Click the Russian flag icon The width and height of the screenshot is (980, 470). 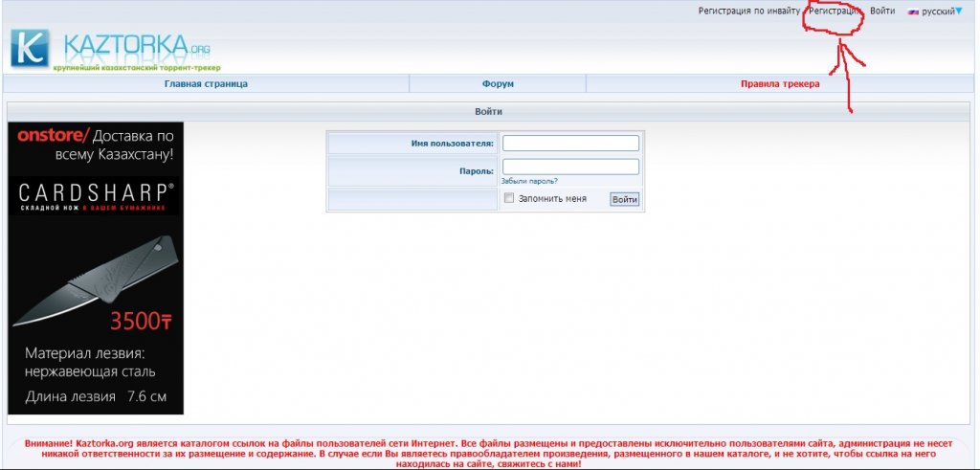click(913, 11)
